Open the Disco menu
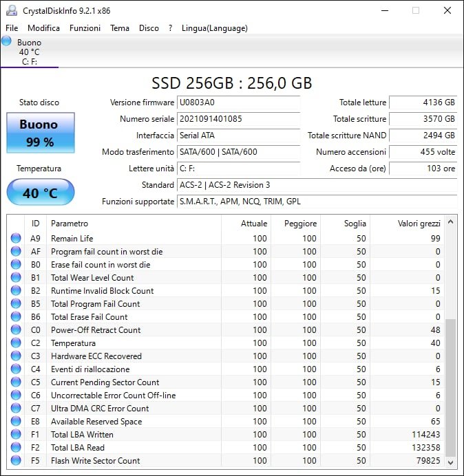The width and height of the screenshot is (464, 476). click(x=149, y=28)
